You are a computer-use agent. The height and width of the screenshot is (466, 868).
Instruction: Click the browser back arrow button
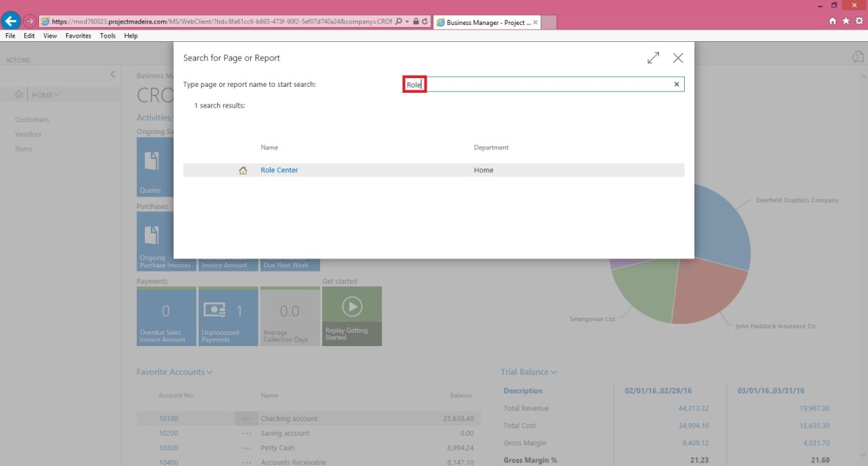[11, 21]
